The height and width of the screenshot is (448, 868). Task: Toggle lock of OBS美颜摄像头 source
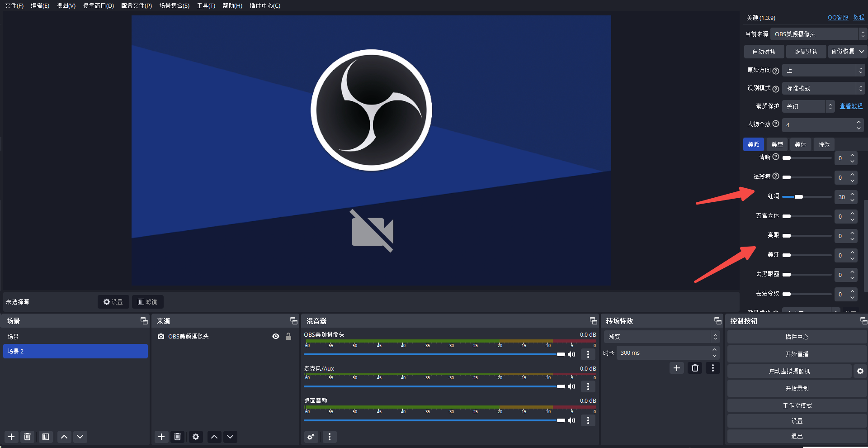coord(288,336)
